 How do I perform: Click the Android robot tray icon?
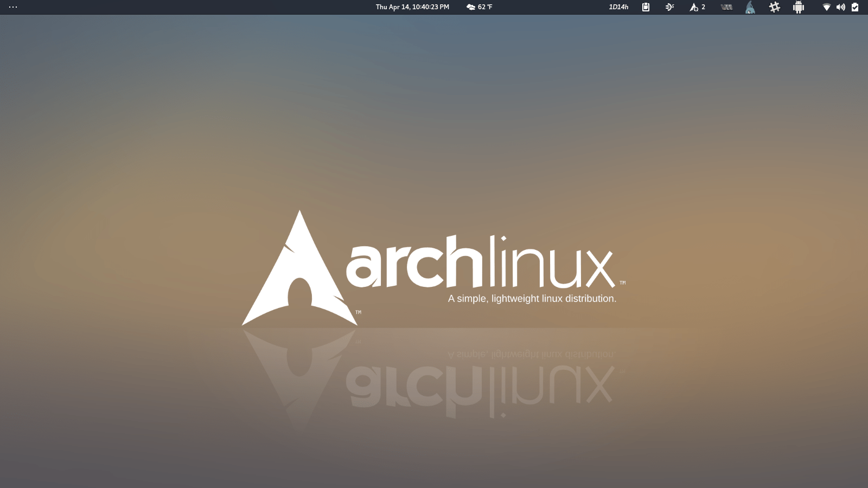[x=799, y=7]
